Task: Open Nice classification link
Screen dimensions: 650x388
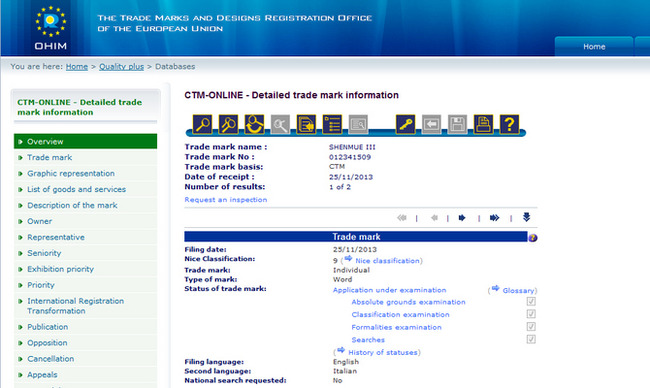Action: point(387,261)
